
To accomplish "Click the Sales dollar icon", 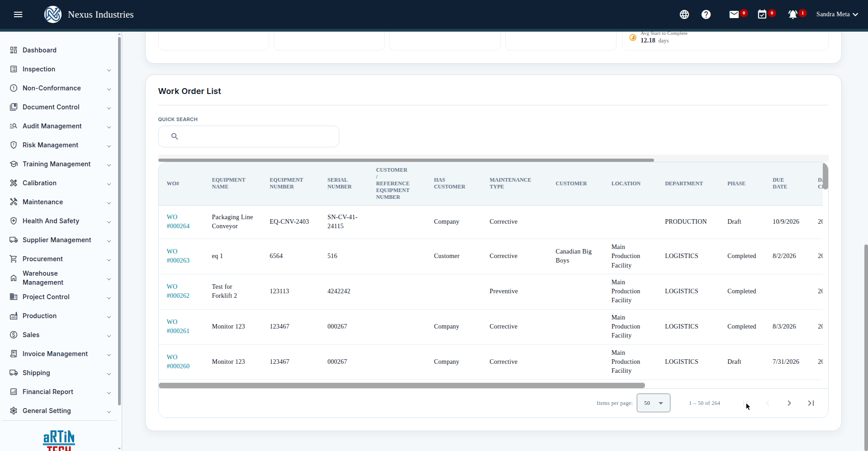I will click(x=14, y=335).
